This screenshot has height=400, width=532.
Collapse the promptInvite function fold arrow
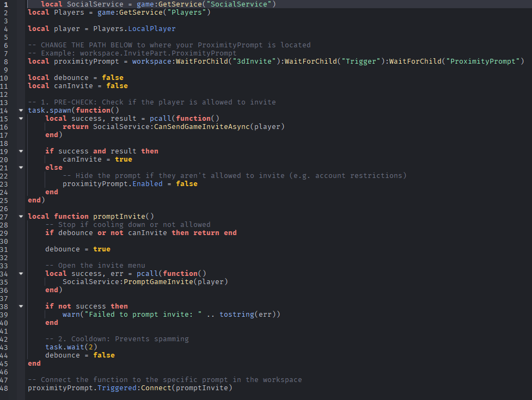21,216
